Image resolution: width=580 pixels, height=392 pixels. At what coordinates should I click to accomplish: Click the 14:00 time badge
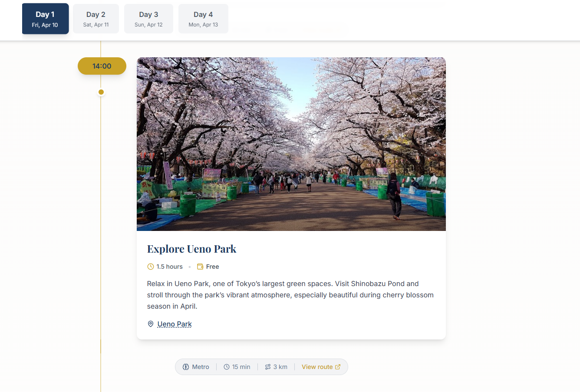click(102, 66)
